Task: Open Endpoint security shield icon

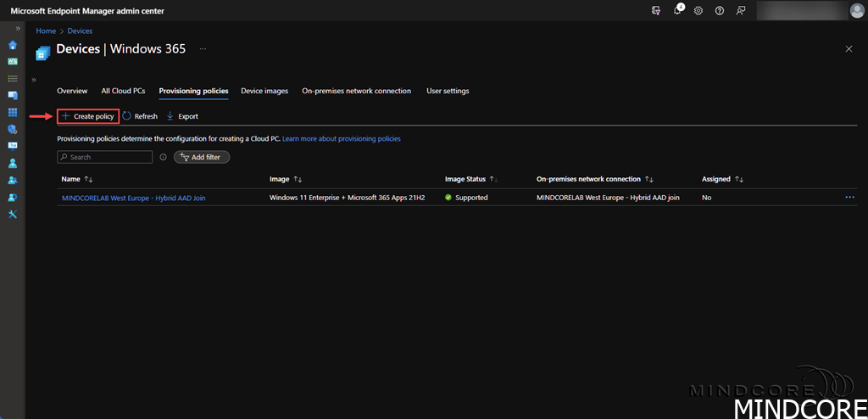Action: tap(13, 129)
